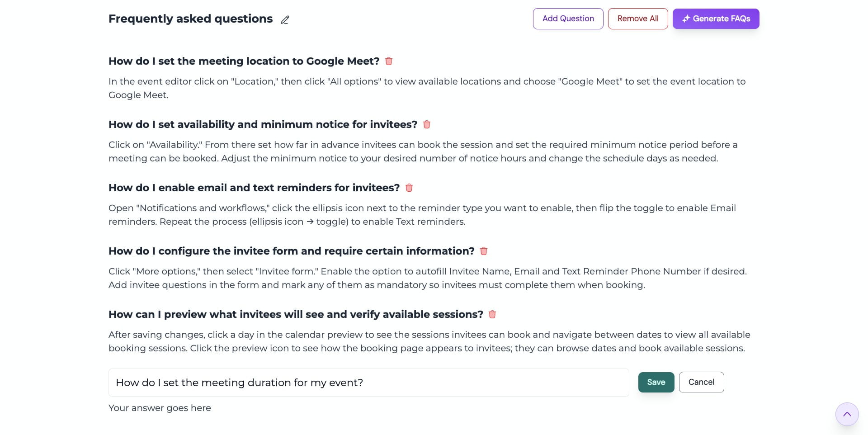Click the email and text reminders question title

pyautogui.click(x=254, y=188)
